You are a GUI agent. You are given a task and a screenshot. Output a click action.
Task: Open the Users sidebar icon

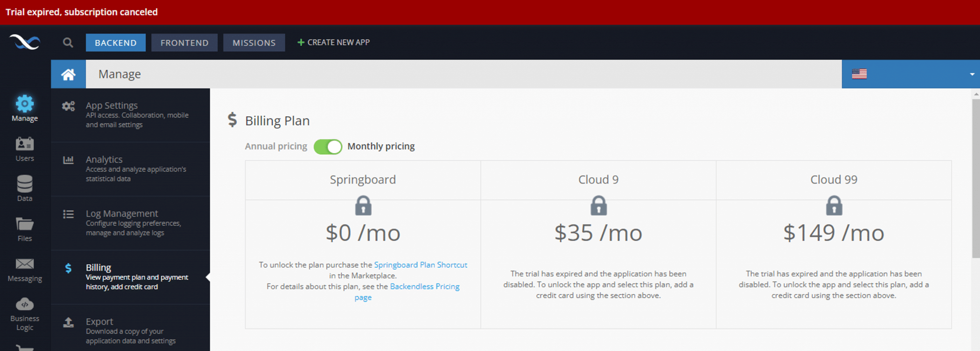[25, 143]
